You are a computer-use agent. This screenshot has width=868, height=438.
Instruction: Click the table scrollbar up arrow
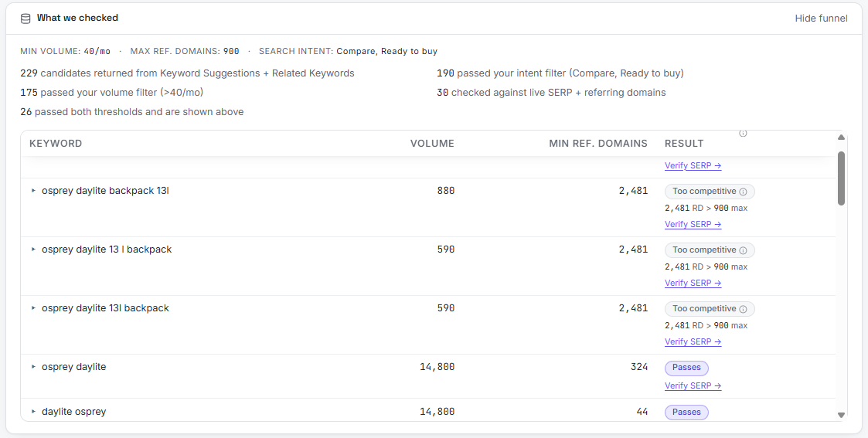coord(842,138)
